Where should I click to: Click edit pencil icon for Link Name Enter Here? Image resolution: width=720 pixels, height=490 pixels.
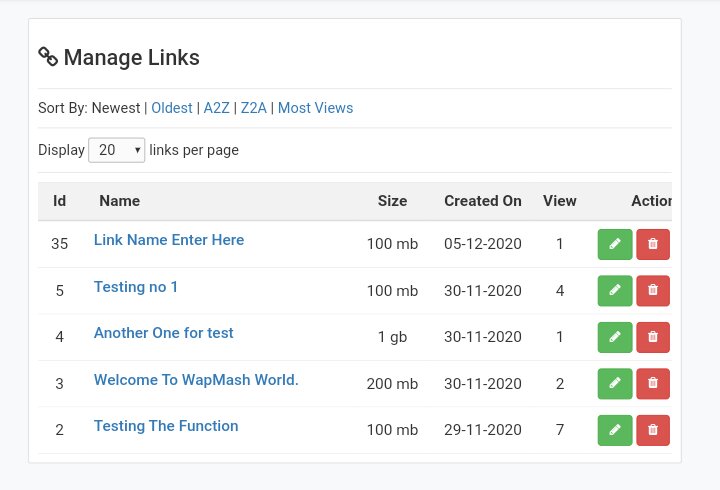point(615,244)
